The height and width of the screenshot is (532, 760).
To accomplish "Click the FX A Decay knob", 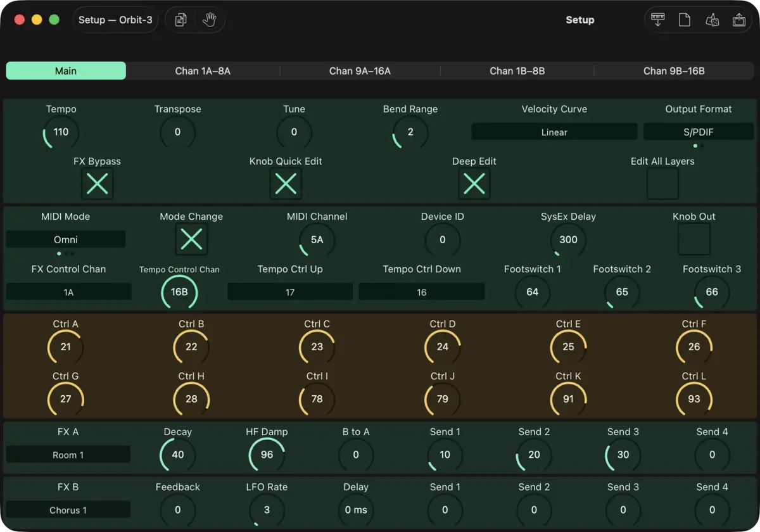I will [x=178, y=455].
